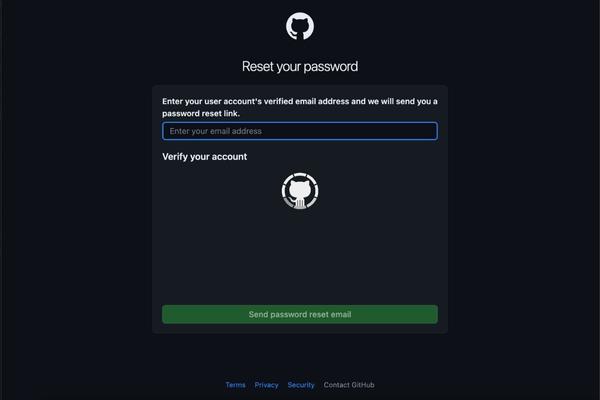Open the Terms link in footer
600x400 pixels.
235,385
